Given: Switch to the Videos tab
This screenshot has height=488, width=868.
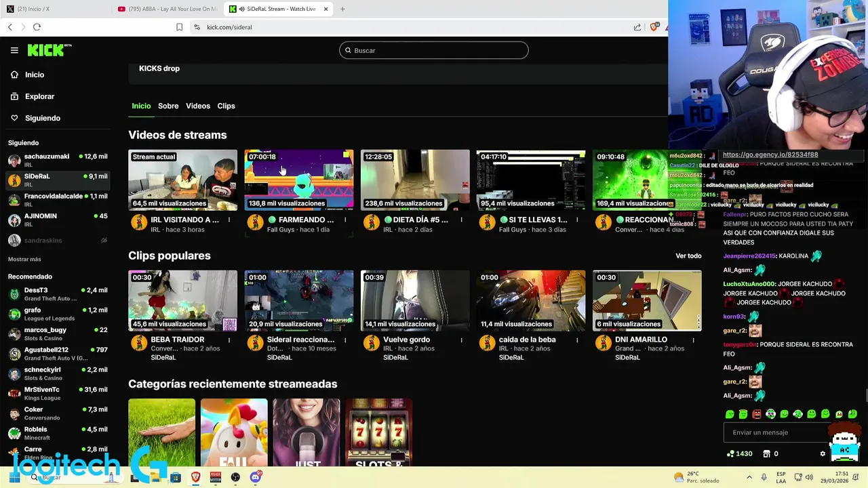Looking at the screenshot, I should point(198,106).
